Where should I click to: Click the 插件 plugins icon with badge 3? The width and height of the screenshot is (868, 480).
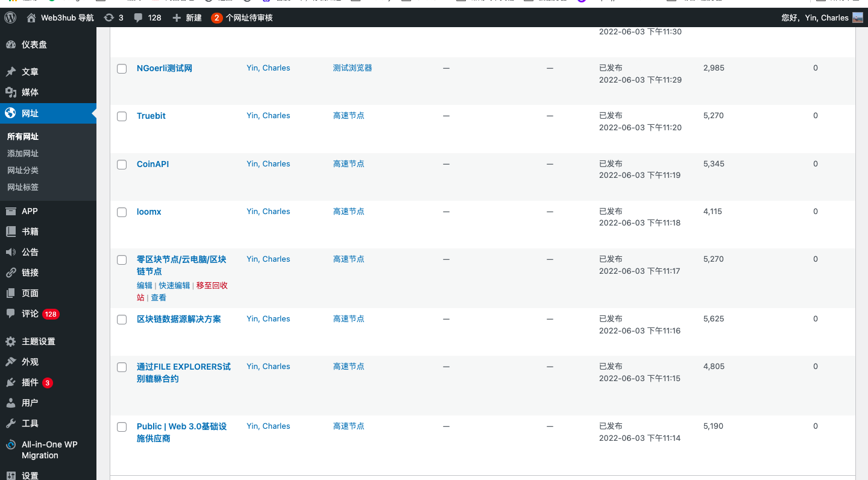tap(11, 382)
